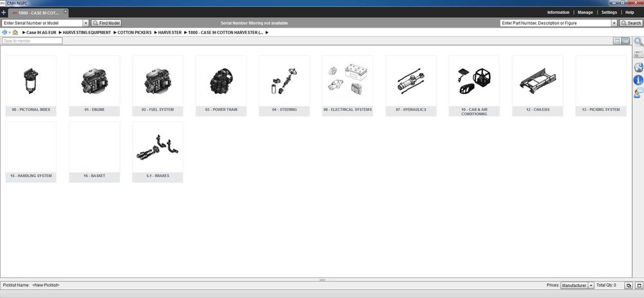The height and width of the screenshot is (298, 644).
Task: Navigate to Case IH AG EUR breadcrumb
Action: (41, 32)
